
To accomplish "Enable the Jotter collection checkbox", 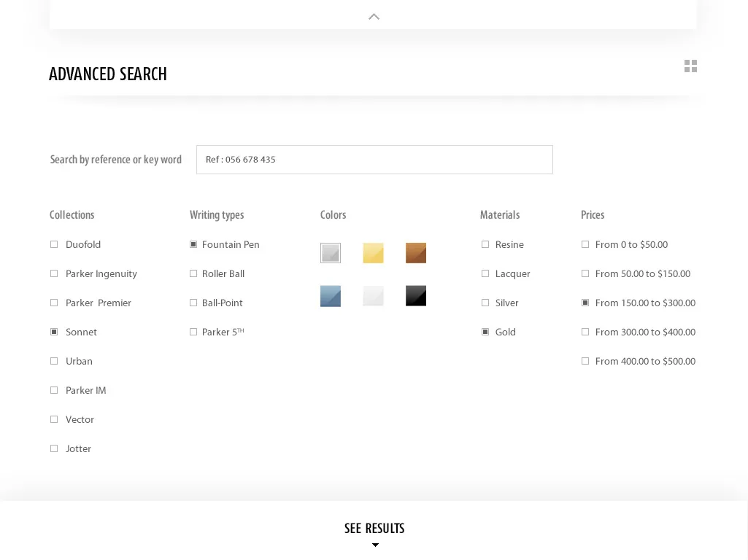I will pos(54,448).
